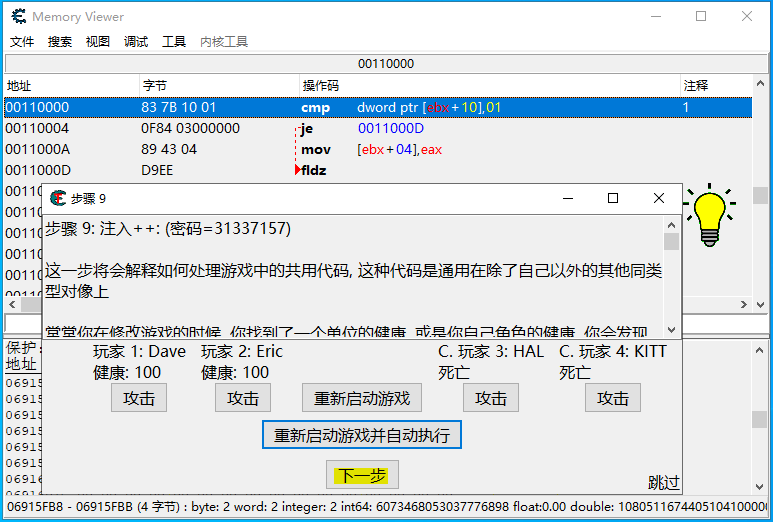Click the 操作码 column header
773x522 pixels.
[490, 86]
